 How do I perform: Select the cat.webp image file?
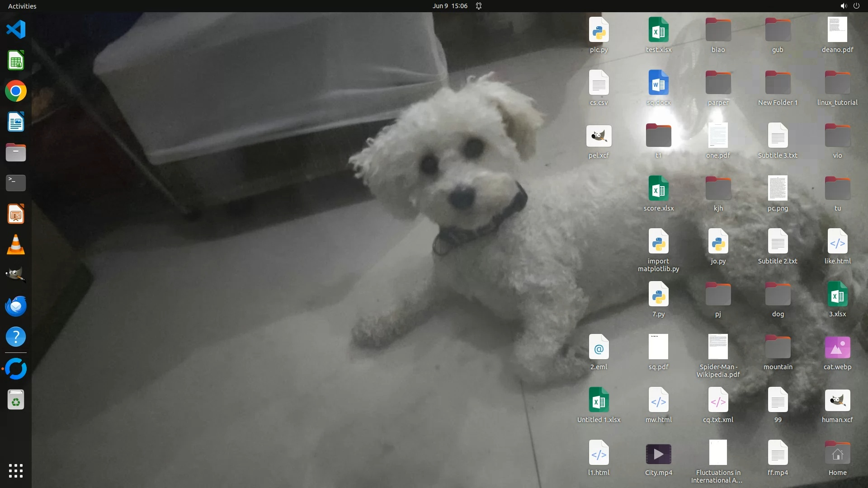click(837, 348)
